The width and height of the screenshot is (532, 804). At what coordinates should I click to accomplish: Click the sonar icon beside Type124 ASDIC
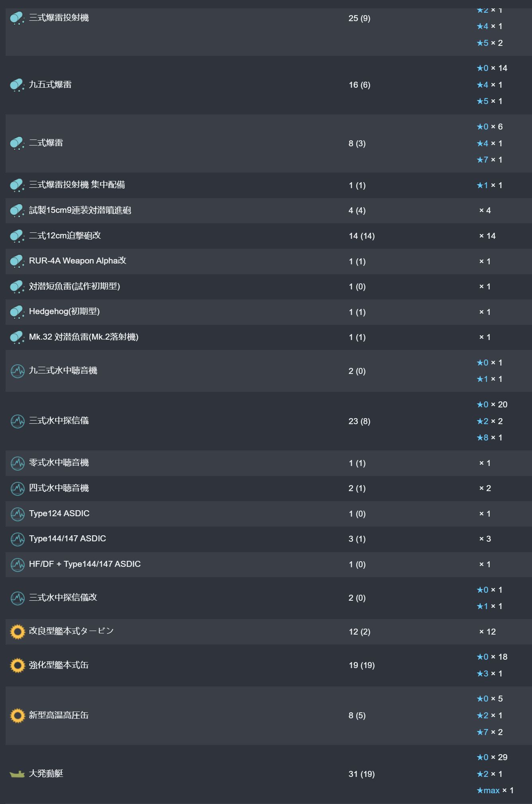click(x=17, y=514)
